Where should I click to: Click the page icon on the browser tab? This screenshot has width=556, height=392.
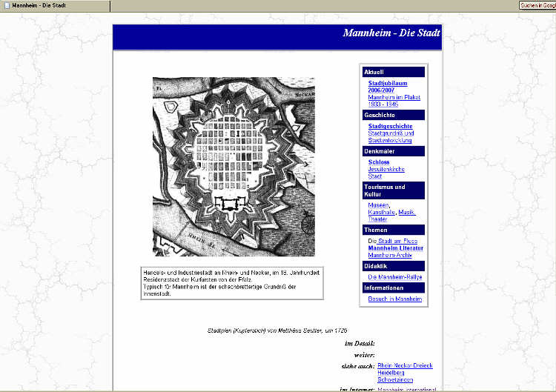pos(7,6)
